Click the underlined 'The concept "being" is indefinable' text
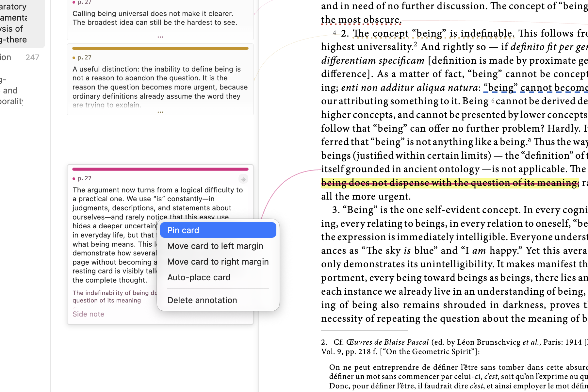 click(x=433, y=33)
